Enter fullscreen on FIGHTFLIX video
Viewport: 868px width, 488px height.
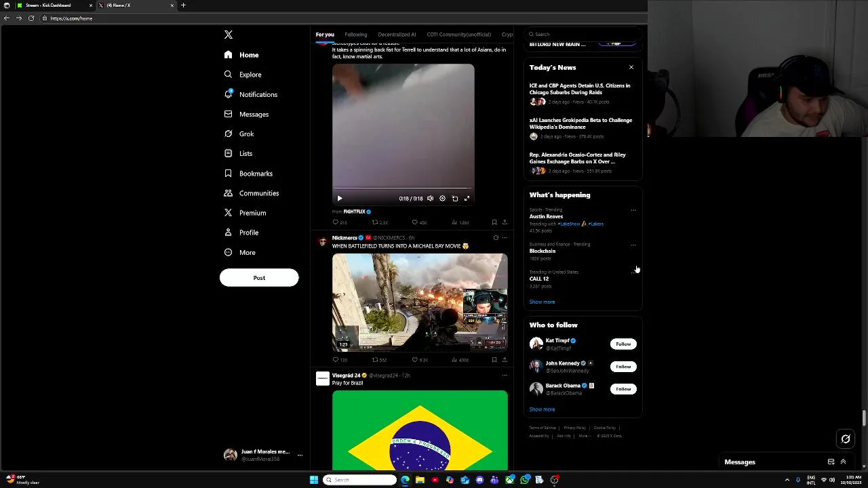[x=467, y=199]
